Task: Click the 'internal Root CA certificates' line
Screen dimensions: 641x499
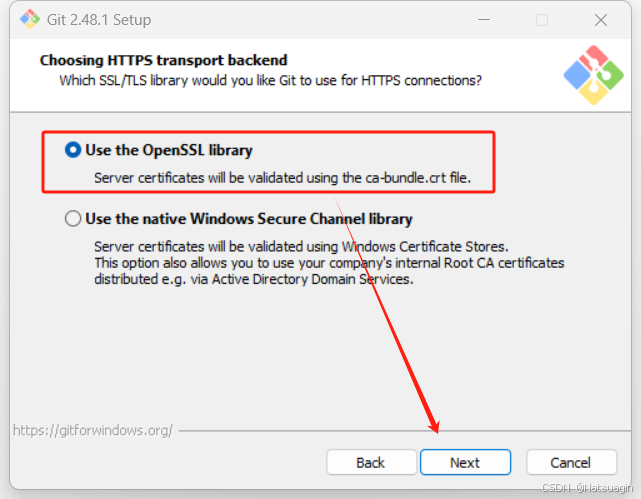Action: [329, 263]
